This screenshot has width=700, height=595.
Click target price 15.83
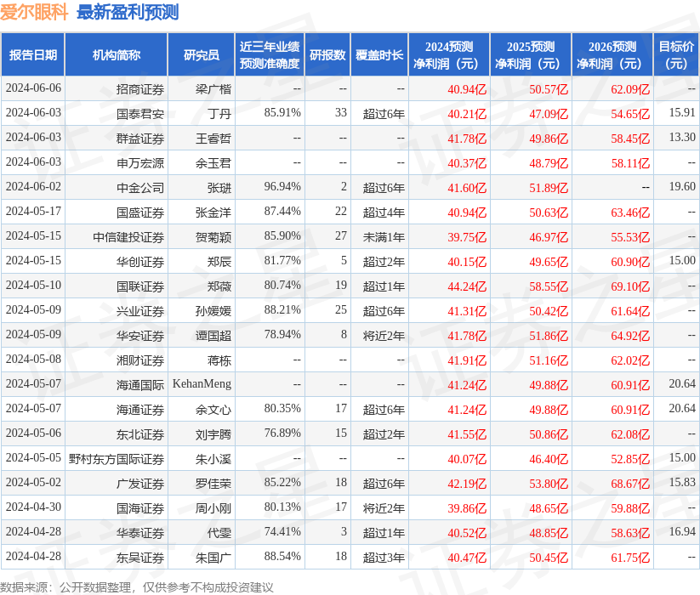(x=682, y=482)
